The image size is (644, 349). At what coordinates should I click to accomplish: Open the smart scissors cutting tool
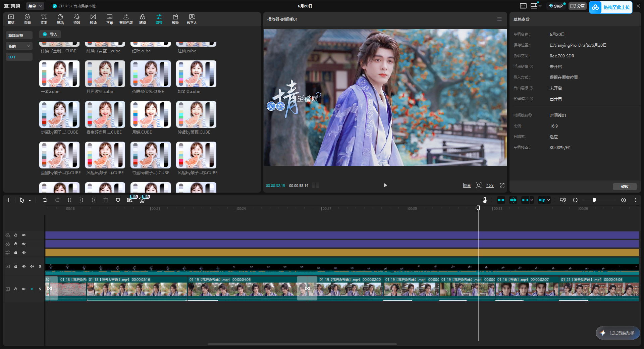tap(142, 200)
